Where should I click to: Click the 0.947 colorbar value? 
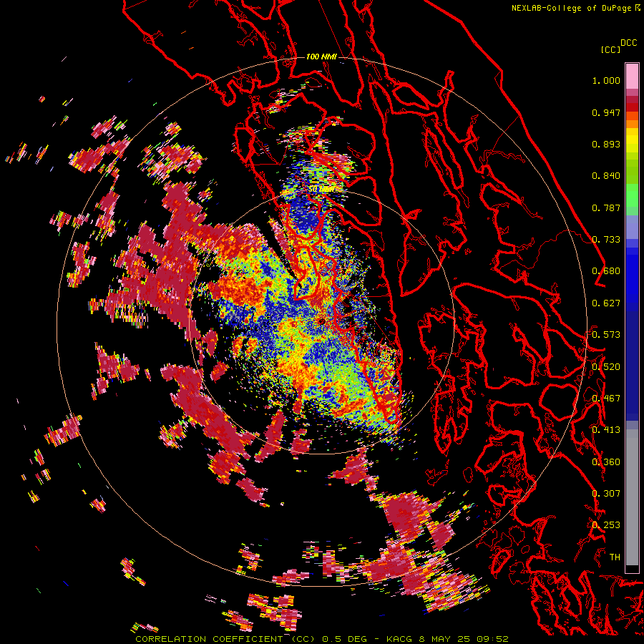pos(606,112)
